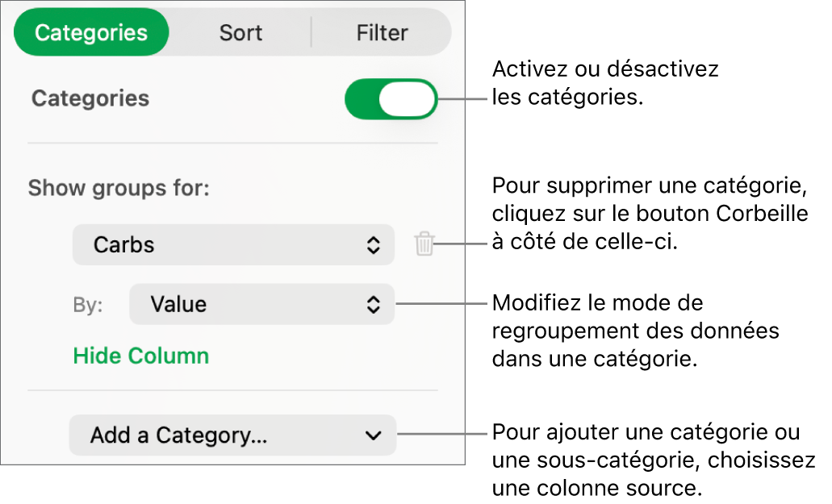
Task: Click the Show groups for Carbs field
Action: tap(233, 244)
